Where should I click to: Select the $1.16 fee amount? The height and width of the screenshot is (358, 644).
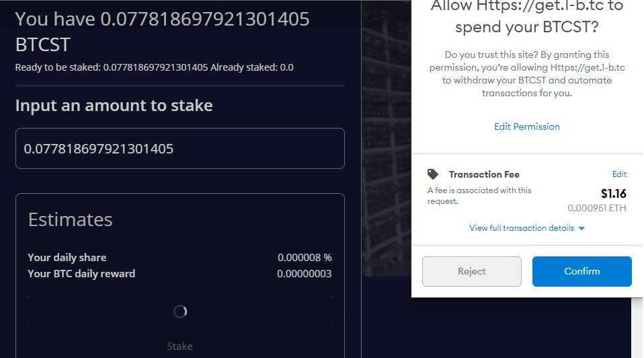coord(613,194)
